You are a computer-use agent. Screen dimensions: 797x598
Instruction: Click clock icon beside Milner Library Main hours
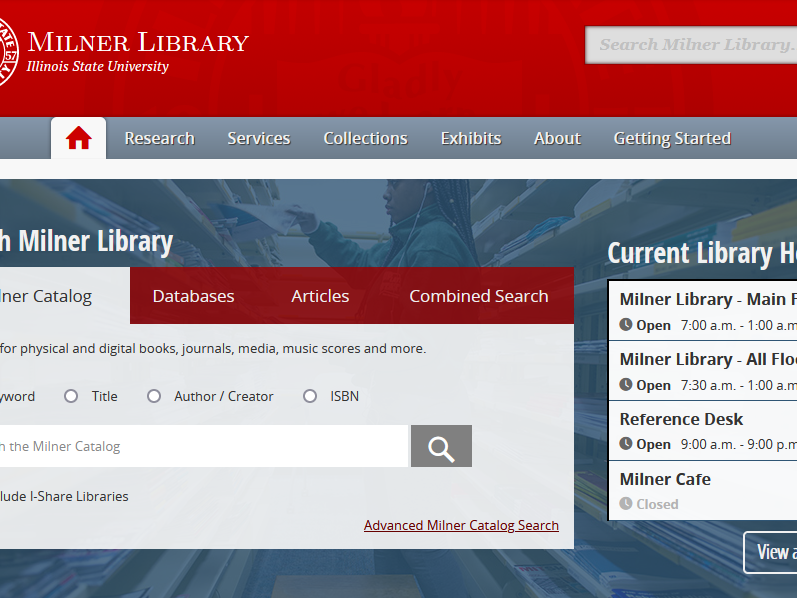coord(626,324)
